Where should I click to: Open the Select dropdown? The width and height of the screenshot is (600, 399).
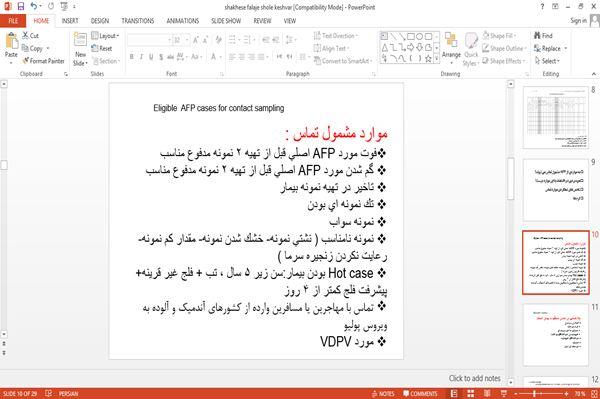tap(547, 61)
